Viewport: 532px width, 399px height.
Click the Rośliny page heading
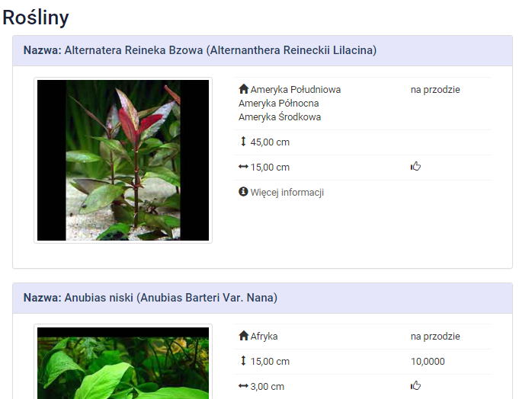click(x=36, y=18)
